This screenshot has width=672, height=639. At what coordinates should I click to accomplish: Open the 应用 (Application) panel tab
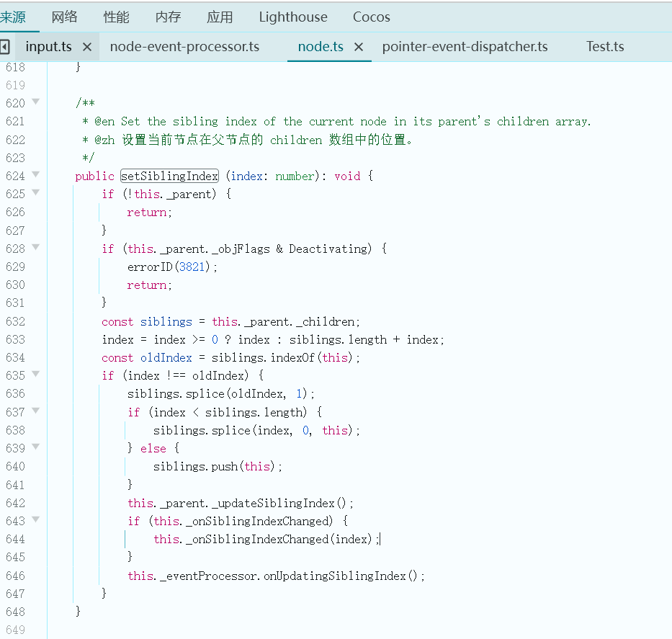point(220,17)
